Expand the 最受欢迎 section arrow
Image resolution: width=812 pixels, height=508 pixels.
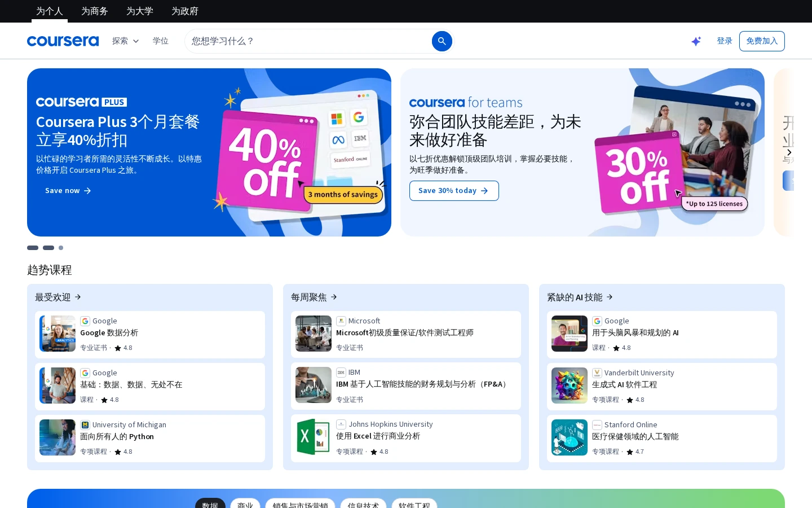click(78, 297)
